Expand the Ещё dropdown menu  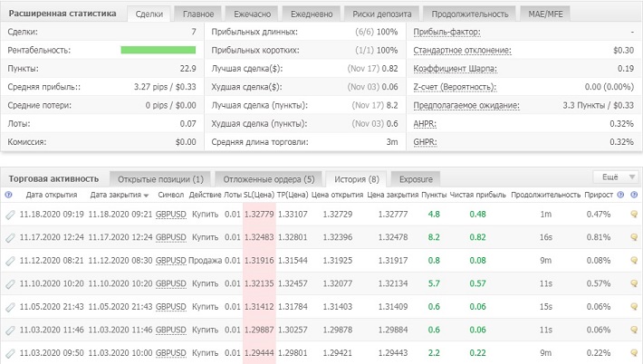click(x=617, y=177)
